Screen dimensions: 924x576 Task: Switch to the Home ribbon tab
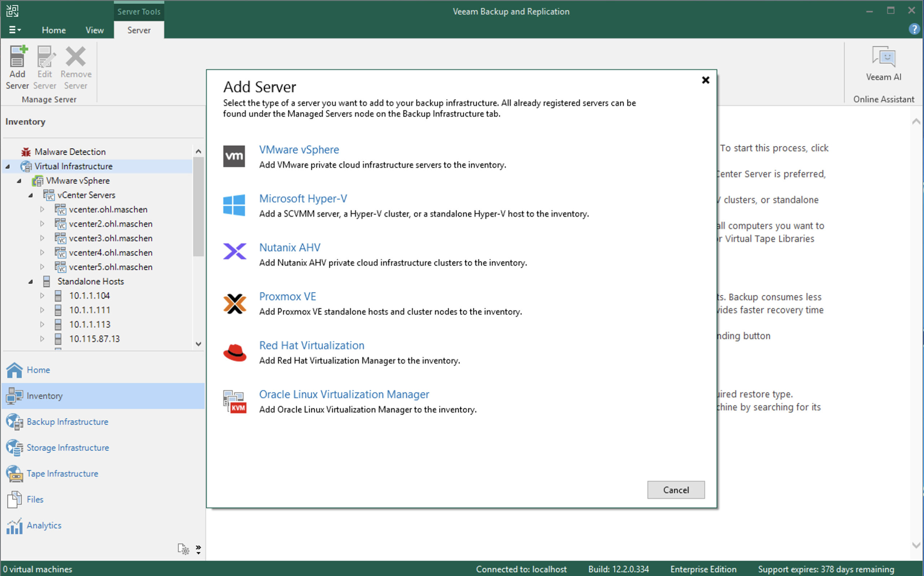(x=54, y=30)
